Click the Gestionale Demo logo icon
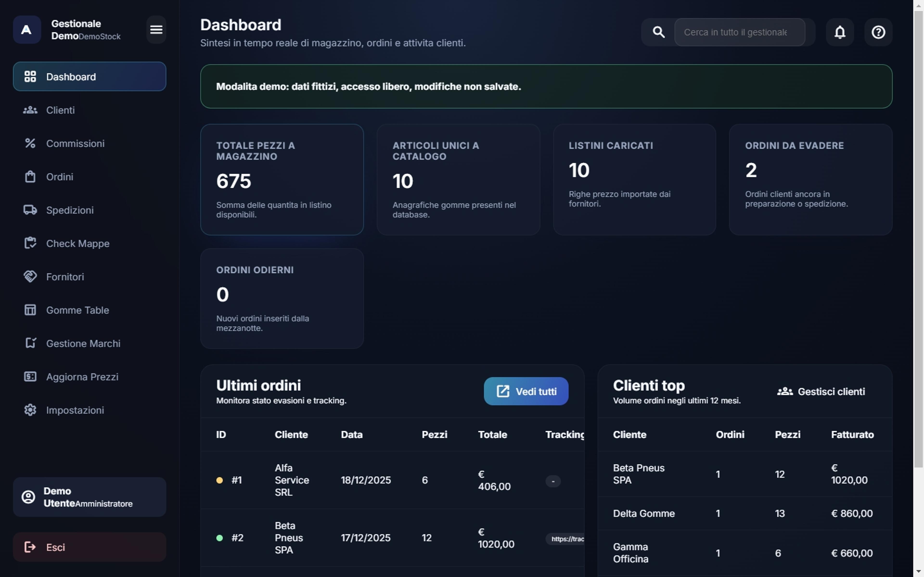The width and height of the screenshot is (924, 577). pos(27,29)
